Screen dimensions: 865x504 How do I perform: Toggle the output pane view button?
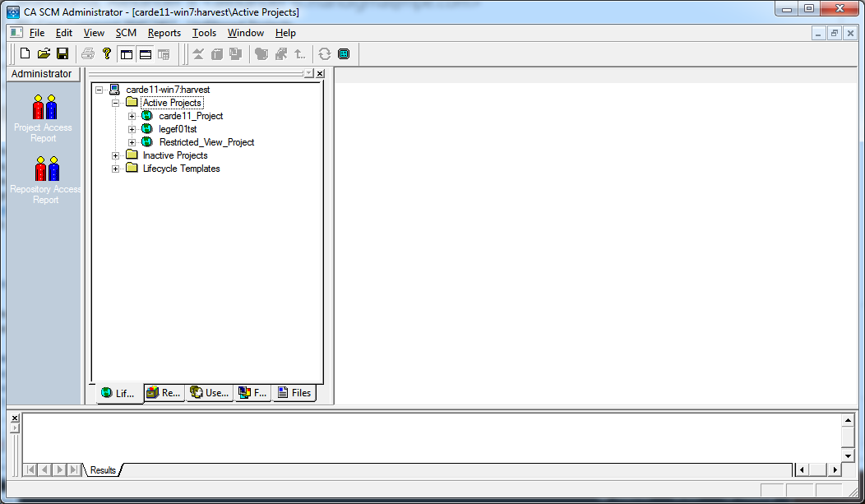click(x=145, y=54)
